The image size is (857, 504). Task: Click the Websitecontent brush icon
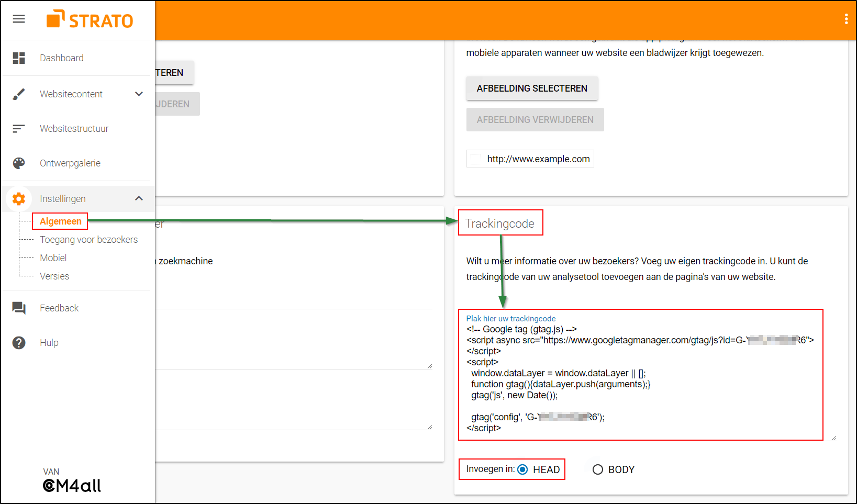tap(19, 94)
